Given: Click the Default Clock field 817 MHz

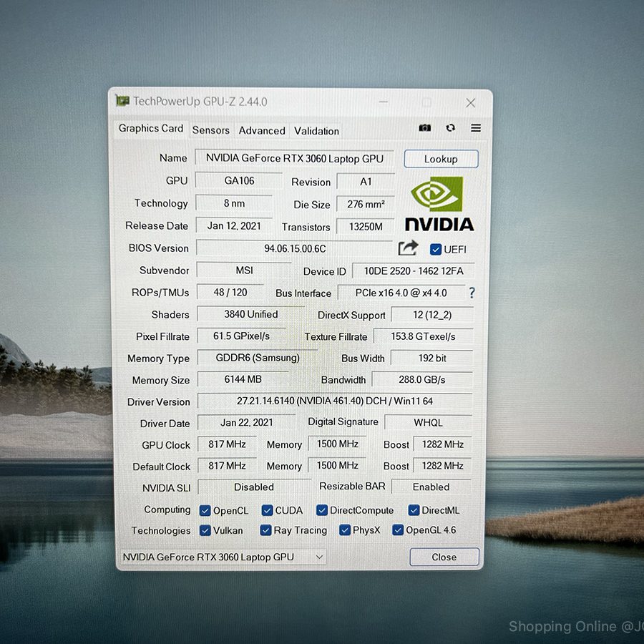Looking at the screenshot, I should click(x=227, y=465).
